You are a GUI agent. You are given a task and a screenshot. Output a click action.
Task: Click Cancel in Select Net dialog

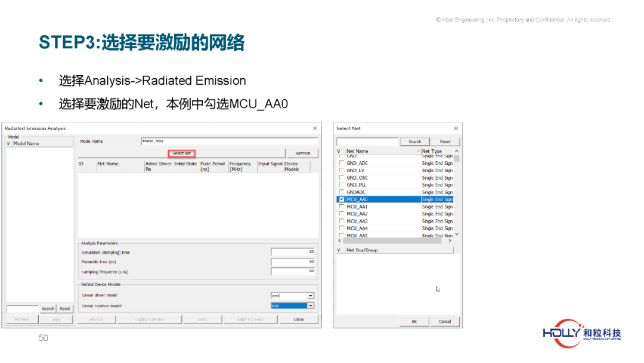(x=445, y=321)
